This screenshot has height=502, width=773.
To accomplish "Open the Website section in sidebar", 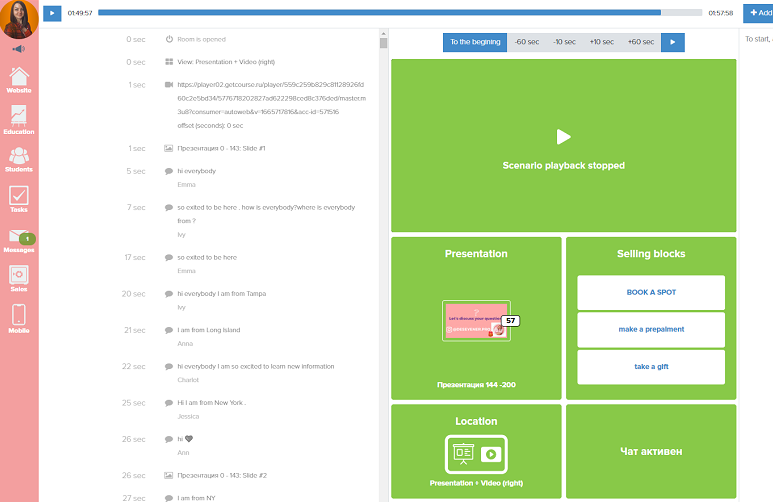I will tap(18, 80).
